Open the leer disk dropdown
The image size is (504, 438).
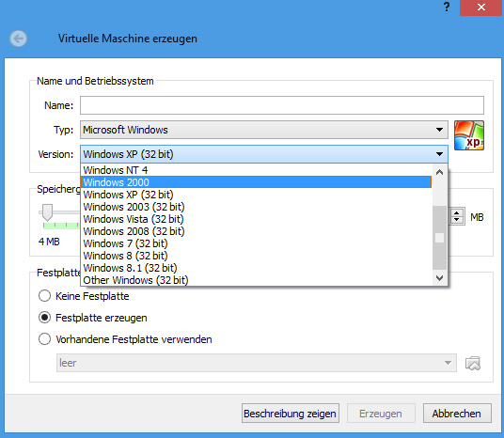click(x=257, y=363)
